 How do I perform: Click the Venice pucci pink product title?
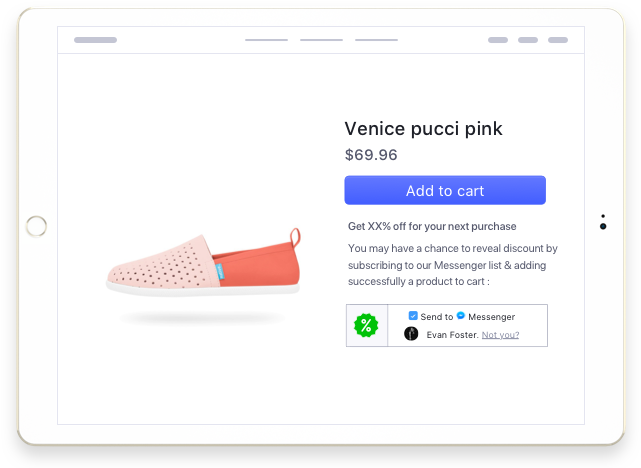pyautogui.click(x=423, y=129)
